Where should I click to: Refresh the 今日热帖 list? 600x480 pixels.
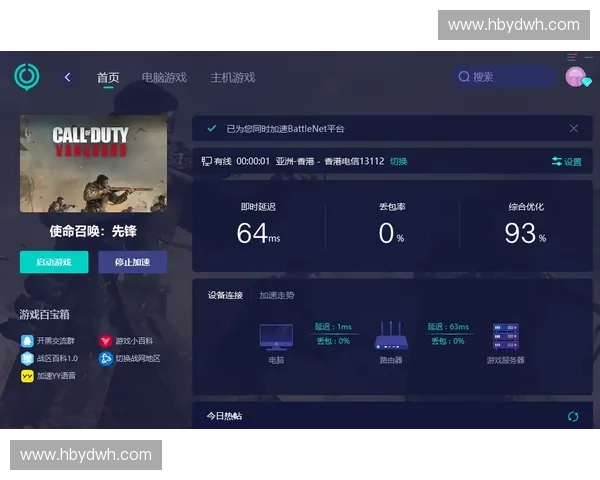tap(573, 416)
